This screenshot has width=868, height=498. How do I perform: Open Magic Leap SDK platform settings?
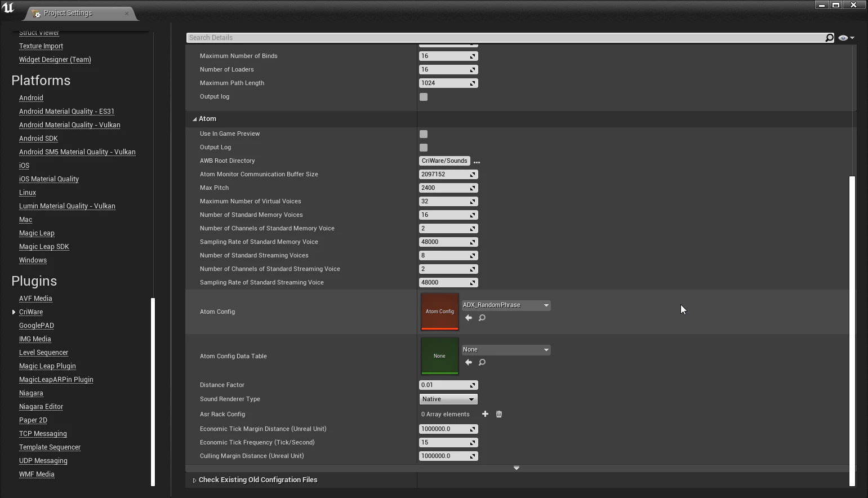44,247
